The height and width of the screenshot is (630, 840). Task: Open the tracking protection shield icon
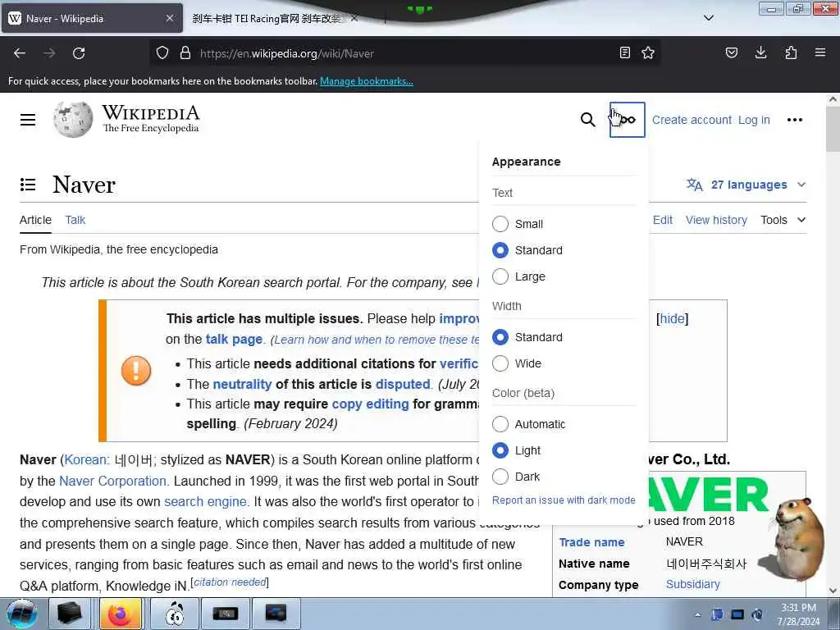point(162,53)
